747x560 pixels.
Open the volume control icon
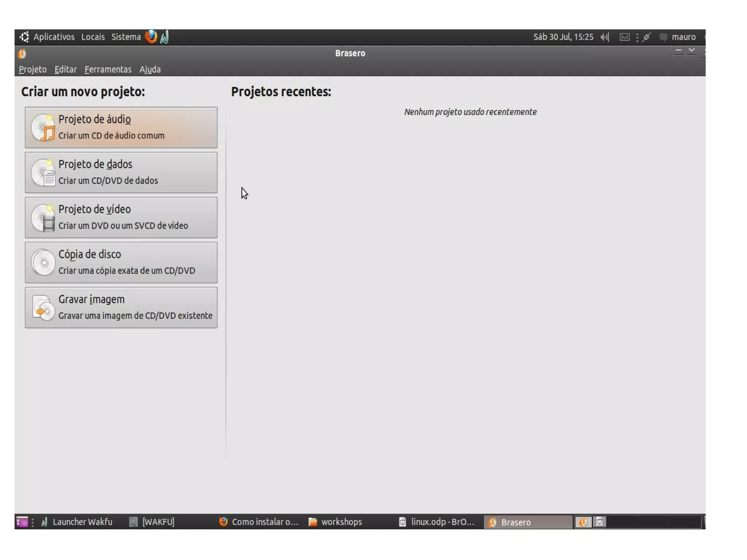pyautogui.click(x=605, y=37)
